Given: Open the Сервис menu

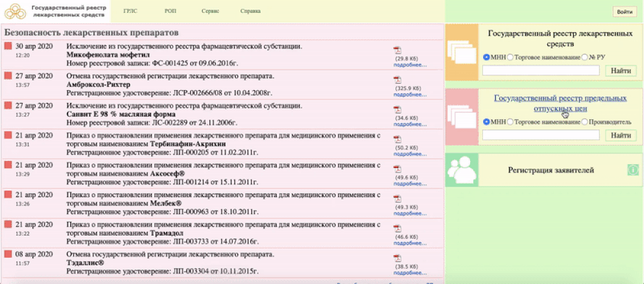Looking at the screenshot, I should [211, 11].
